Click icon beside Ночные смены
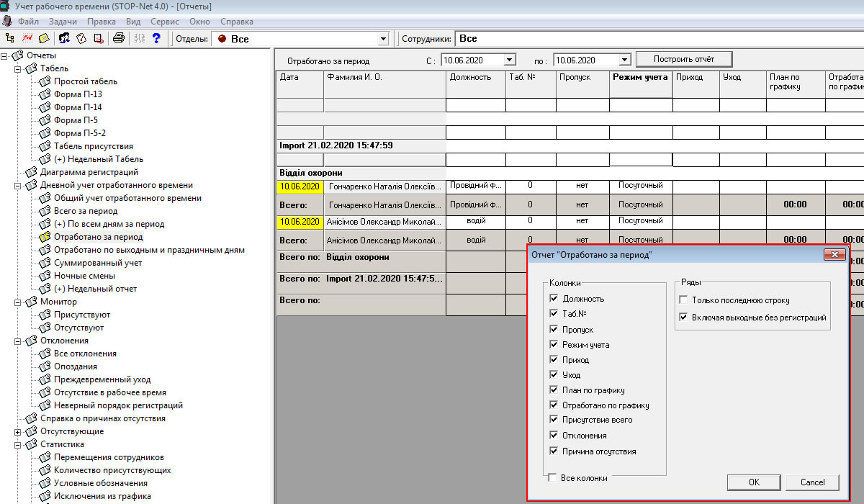This screenshot has width=864, height=504. pos(45,276)
